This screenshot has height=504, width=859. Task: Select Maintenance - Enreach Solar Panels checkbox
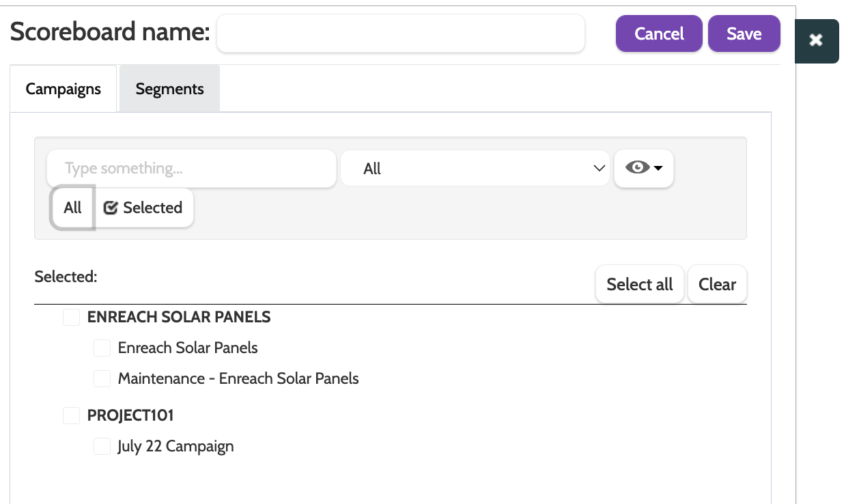point(102,378)
